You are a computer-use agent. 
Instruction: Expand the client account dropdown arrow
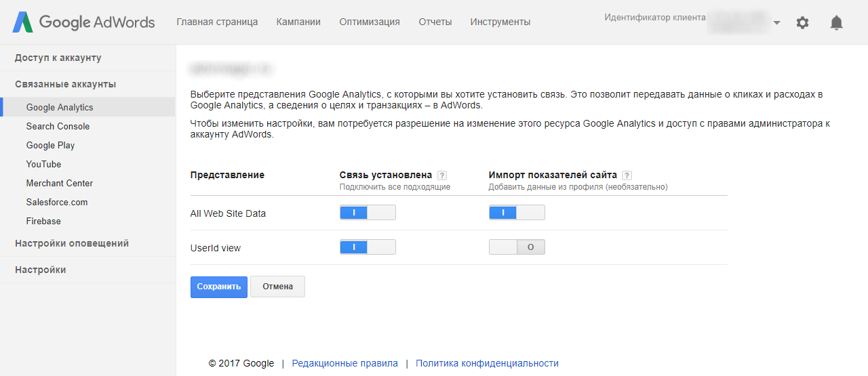point(776,22)
